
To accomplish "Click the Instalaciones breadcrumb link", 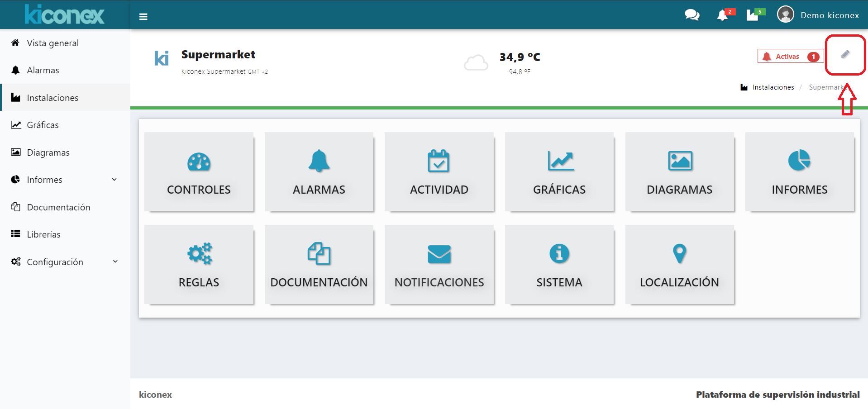I will point(773,87).
